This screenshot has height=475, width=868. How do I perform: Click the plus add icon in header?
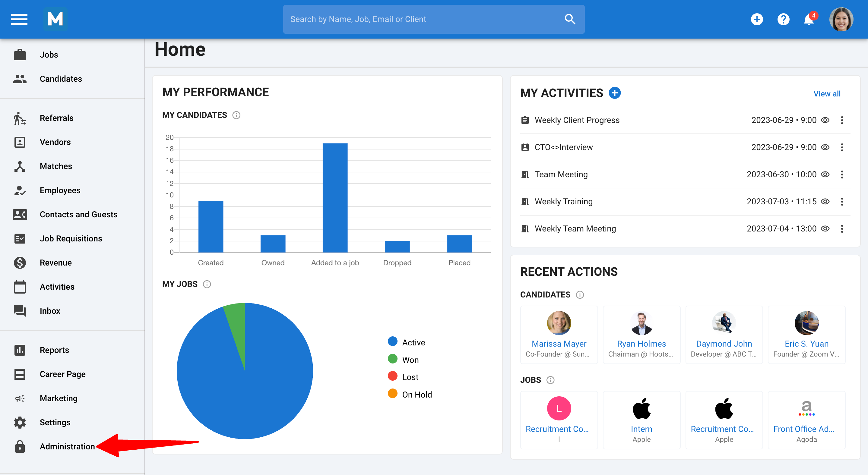click(x=757, y=19)
